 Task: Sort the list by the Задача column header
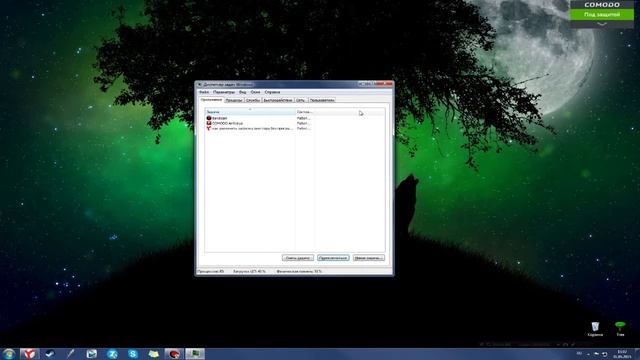[250, 111]
